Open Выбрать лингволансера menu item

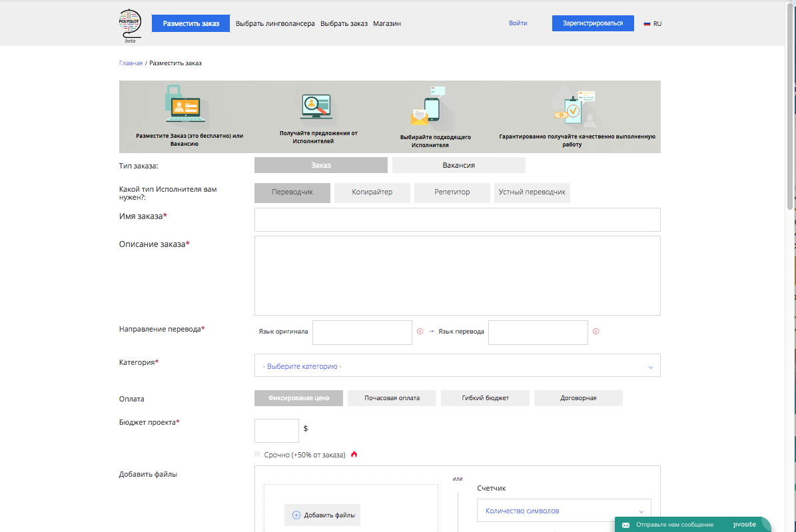click(275, 23)
